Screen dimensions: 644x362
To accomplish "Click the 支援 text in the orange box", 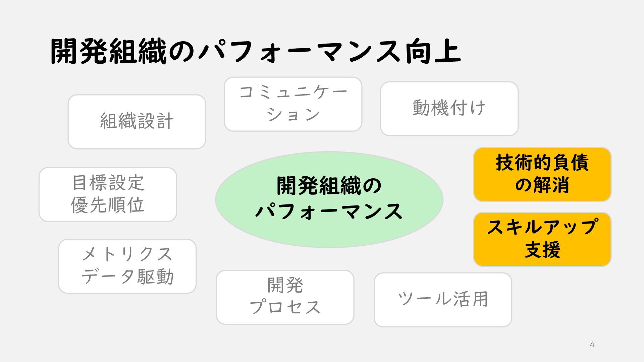I will tap(542, 250).
